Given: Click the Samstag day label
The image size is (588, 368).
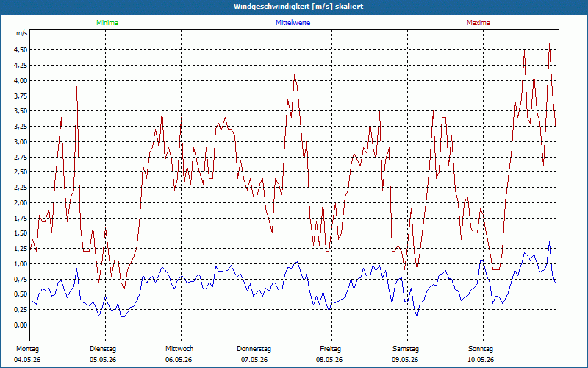Looking at the screenshot, I should coord(406,349).
